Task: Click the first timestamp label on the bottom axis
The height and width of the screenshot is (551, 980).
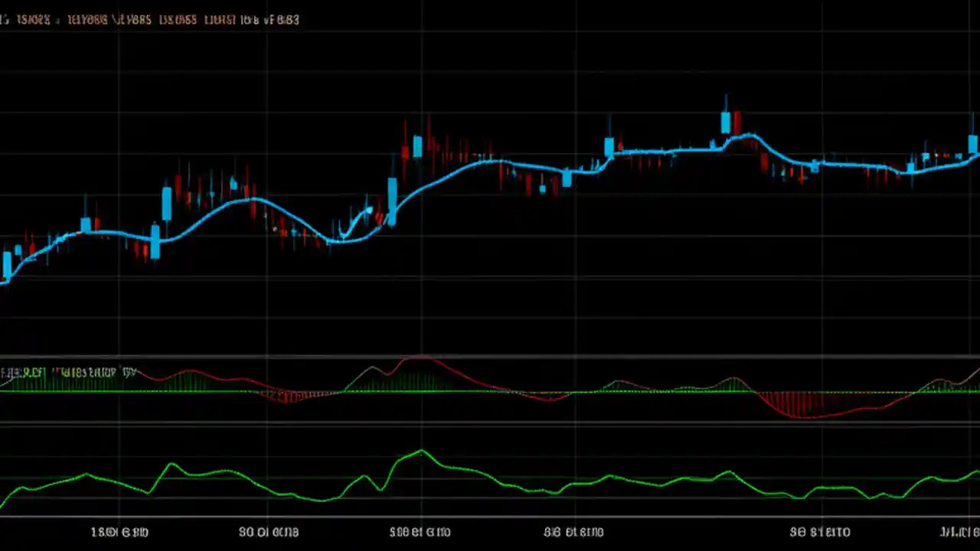Action: point(119,532)
